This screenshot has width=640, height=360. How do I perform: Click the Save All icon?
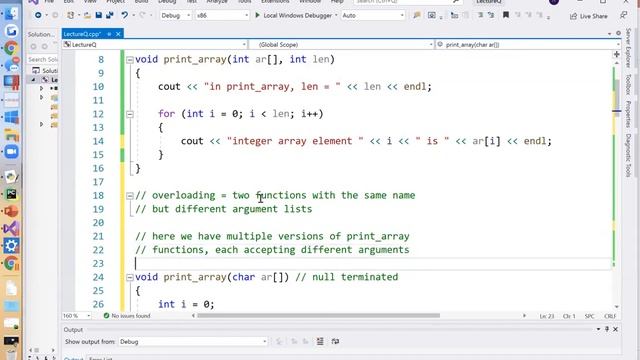tap(109, 16)
